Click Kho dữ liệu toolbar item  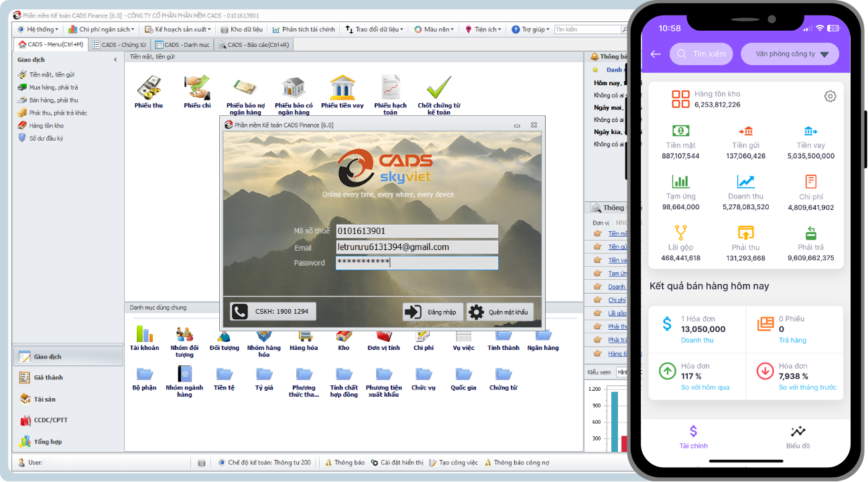coord(241,29)
